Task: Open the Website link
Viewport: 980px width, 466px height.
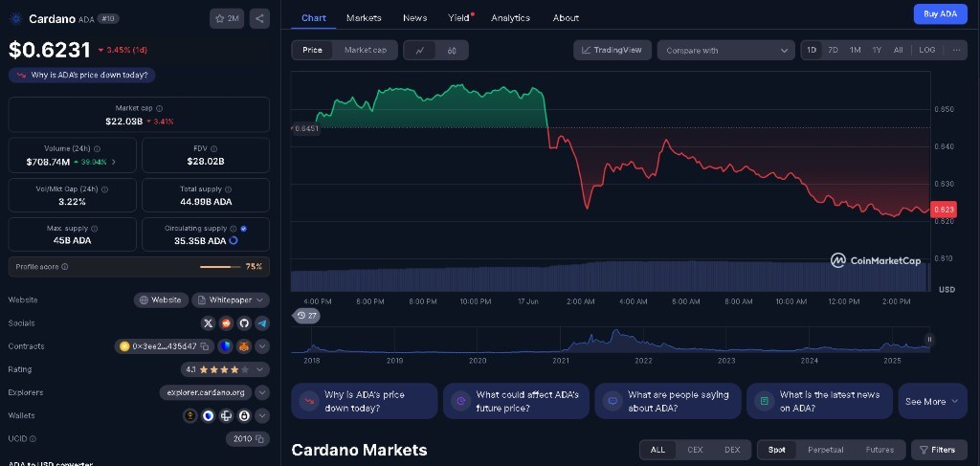Action: [x=161, y=300]
